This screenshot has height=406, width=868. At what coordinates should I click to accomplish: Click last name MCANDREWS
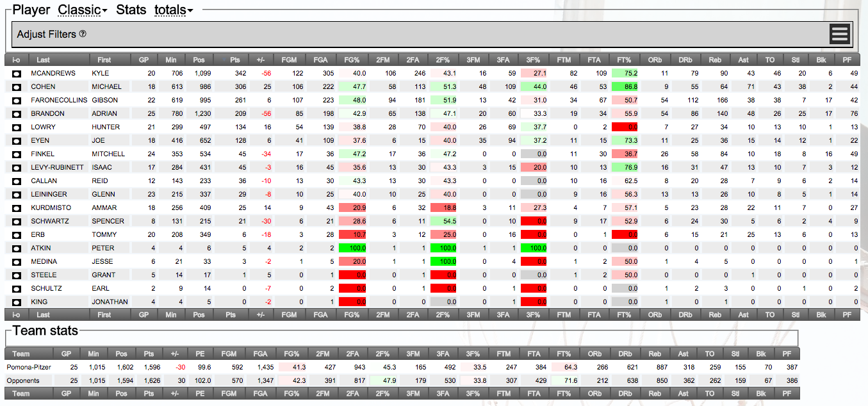[53, 74]
